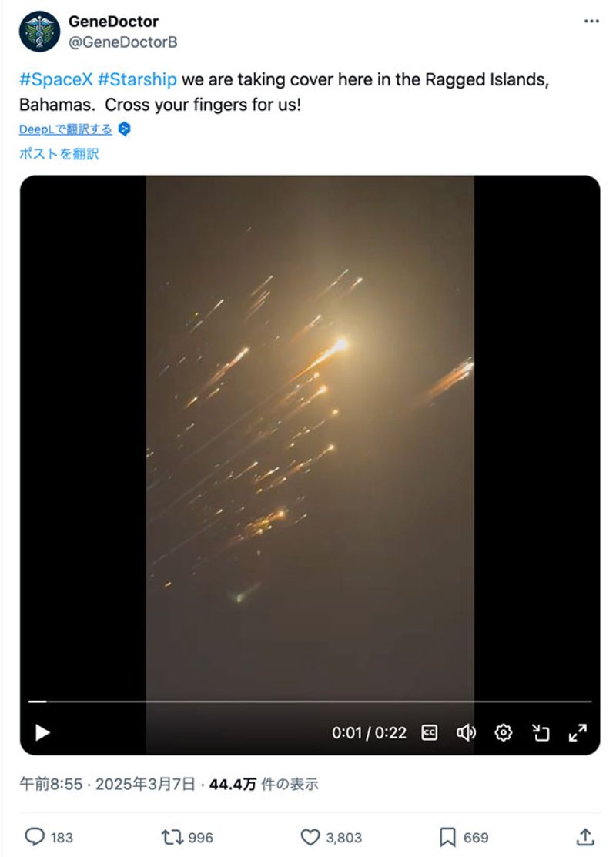Viewport: 616px width, 857px height.
Task: Open the #Starship hashtag
Action: coord(137,80)
